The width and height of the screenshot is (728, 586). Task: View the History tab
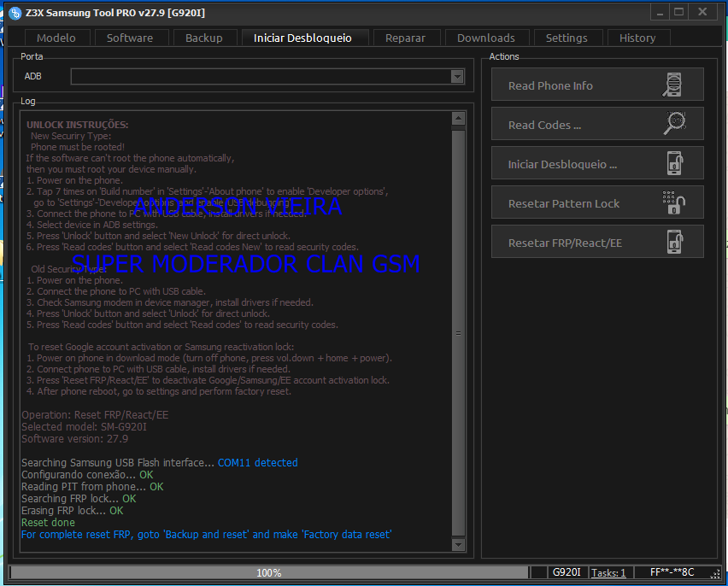pos(637,38)
